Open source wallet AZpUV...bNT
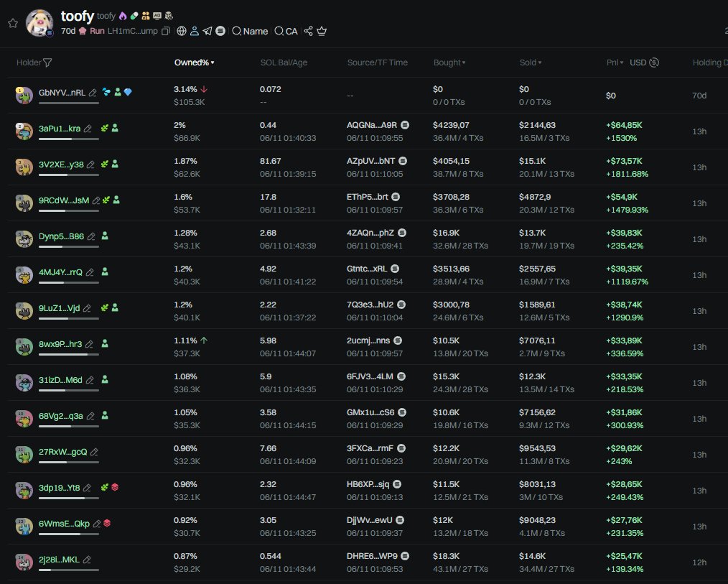 pyautogui.click(x=370, y=161)
